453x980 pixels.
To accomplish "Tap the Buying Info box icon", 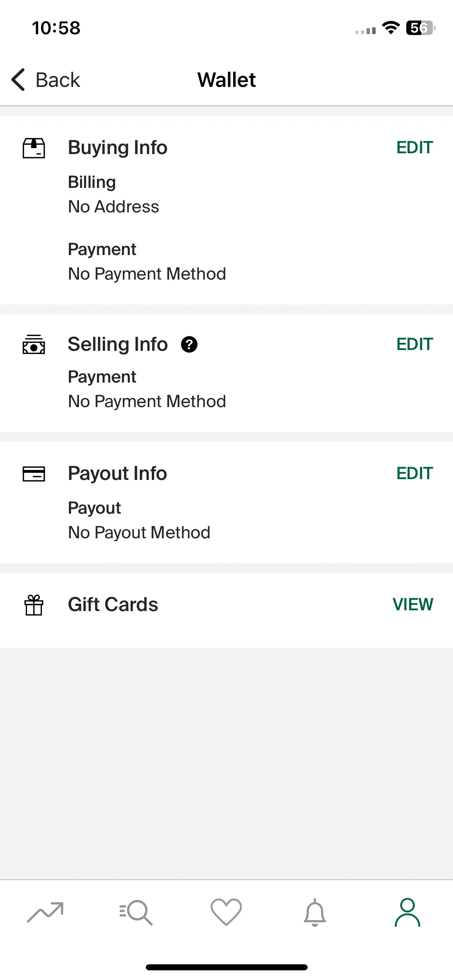I will coord(34,148).
